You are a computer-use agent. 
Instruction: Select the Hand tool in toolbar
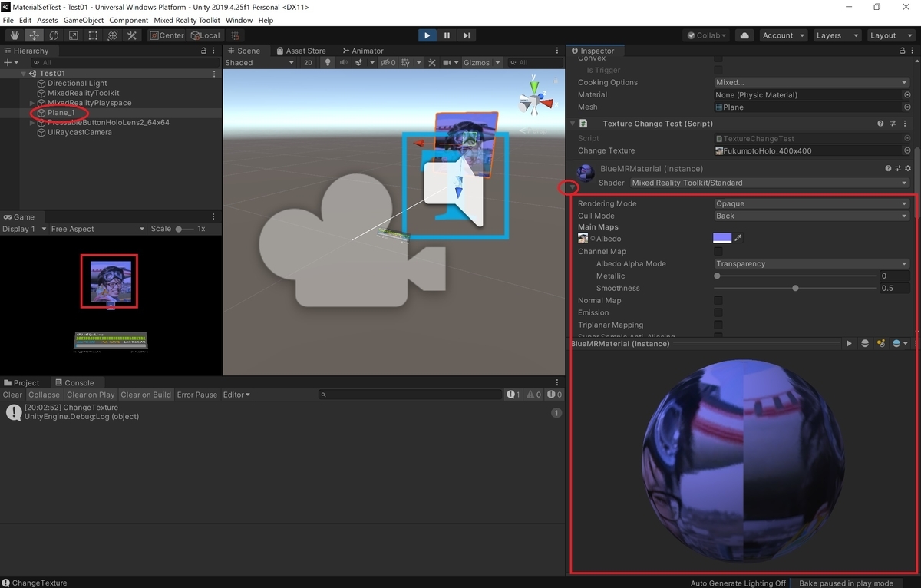[15, 35]
